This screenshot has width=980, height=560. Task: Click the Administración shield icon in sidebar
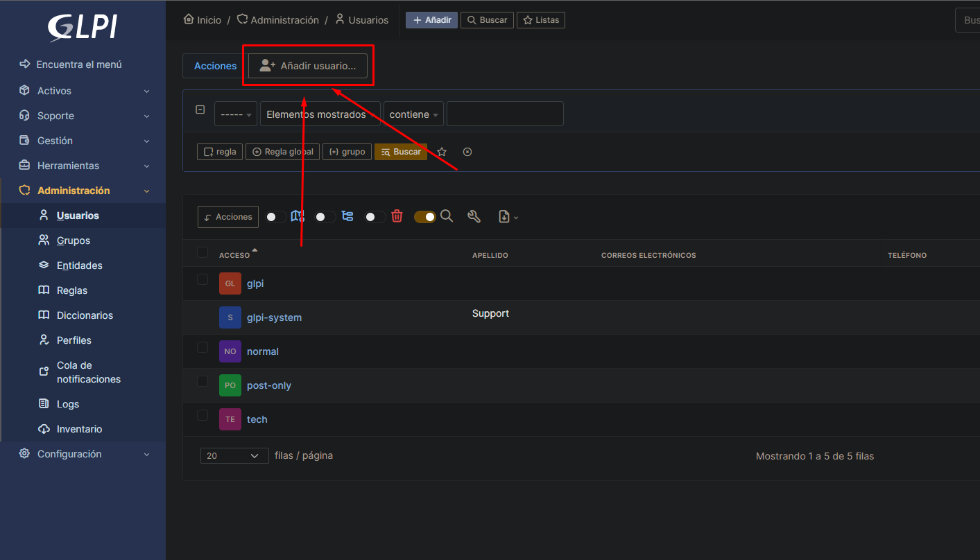[24, 191]
